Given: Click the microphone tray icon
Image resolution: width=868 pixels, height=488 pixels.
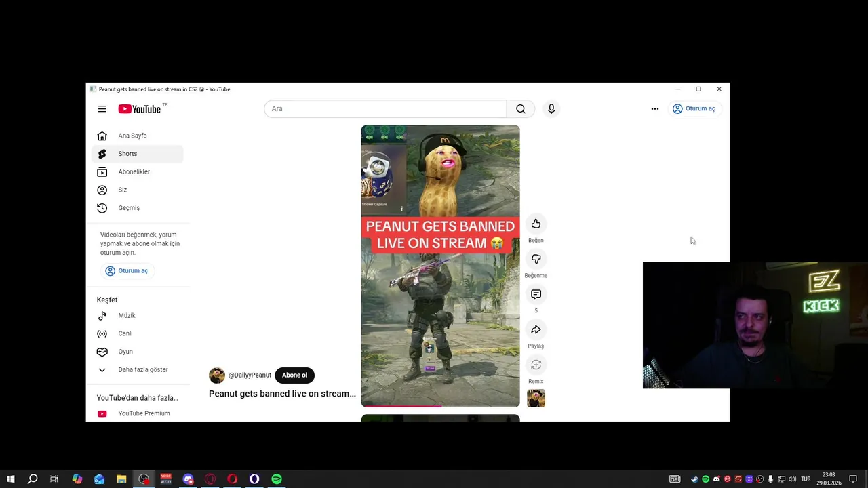Looking at the screenshot, I should [770, 479].
